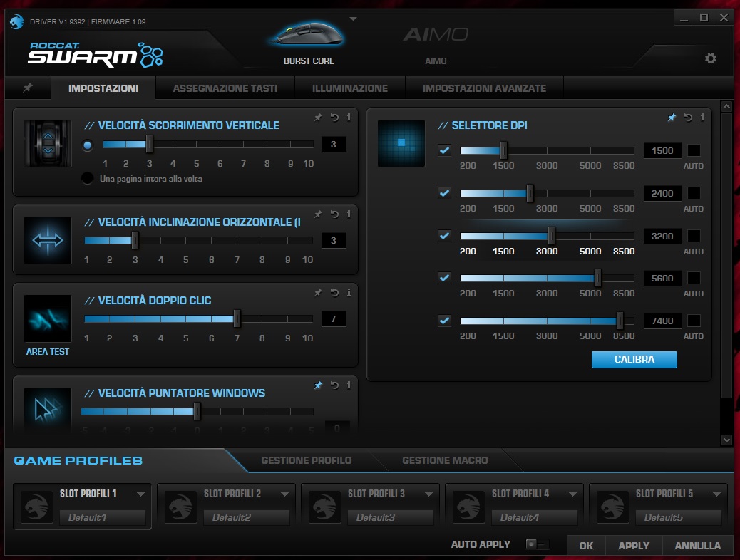
Task: Click the pin tab icon beside Impostazioni
Action: 28,88
